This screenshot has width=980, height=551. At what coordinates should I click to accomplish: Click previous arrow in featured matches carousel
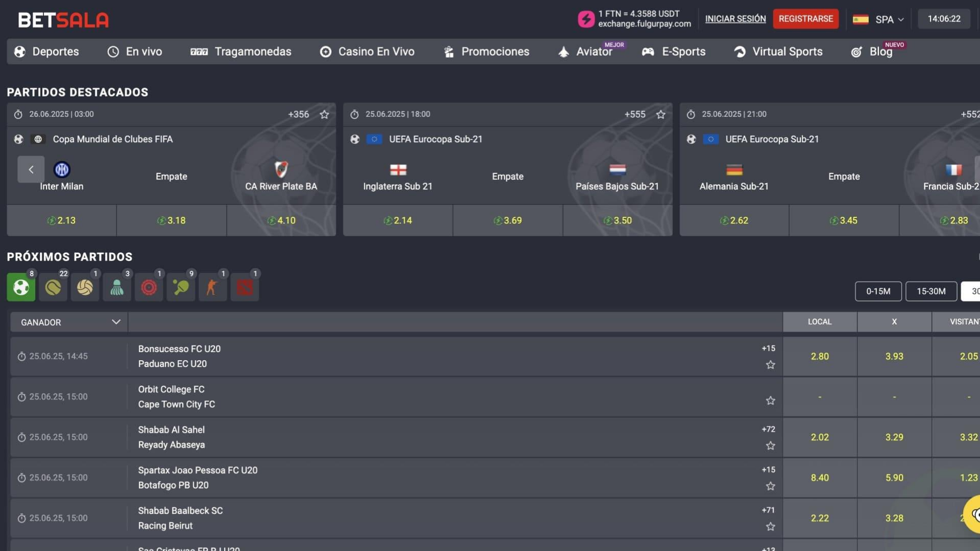point(31,169)
